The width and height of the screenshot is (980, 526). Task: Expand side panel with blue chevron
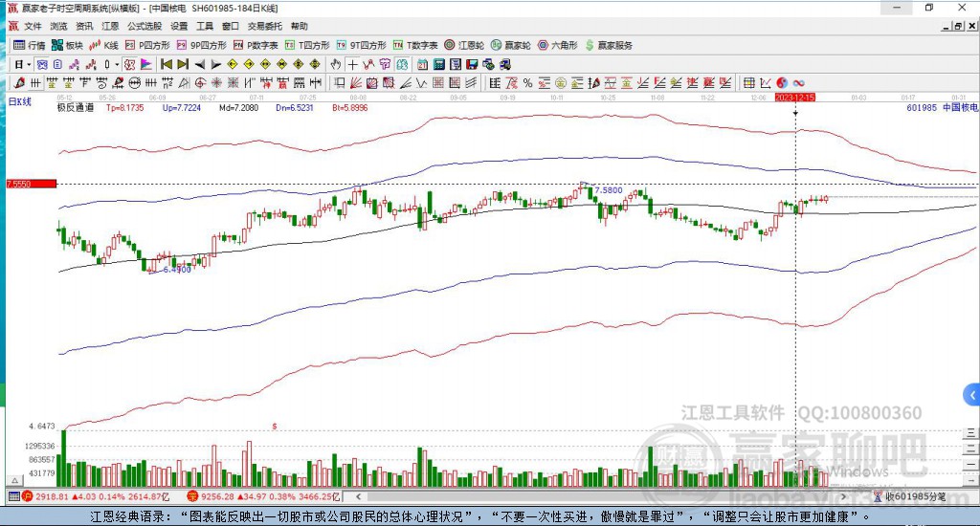tap(971, 395)
